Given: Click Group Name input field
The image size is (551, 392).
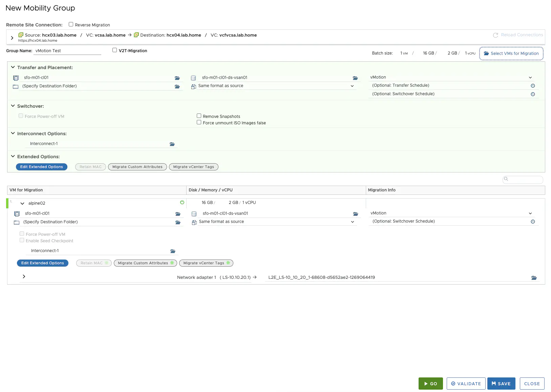Looking at the screenshot, I should click(68, 51).
